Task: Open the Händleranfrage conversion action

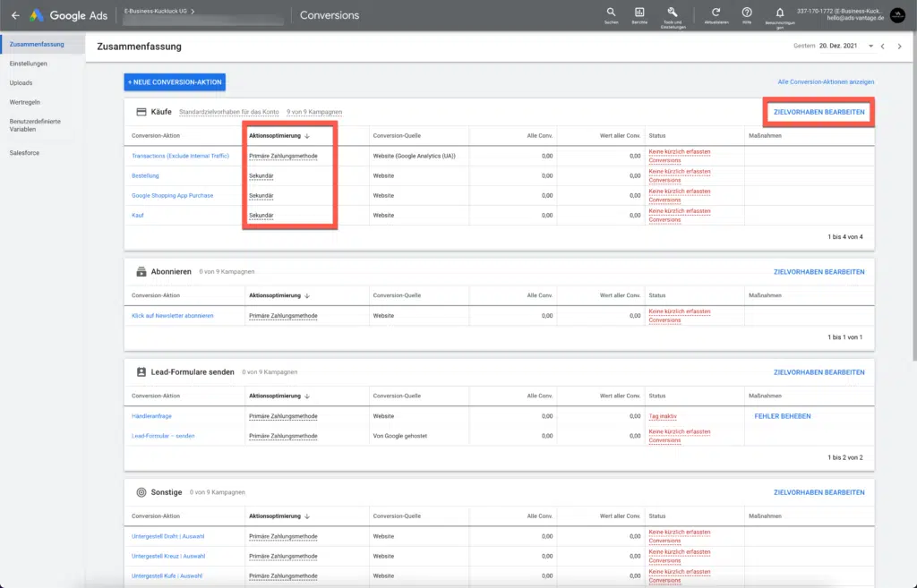Action: click(x=151, y=416)
